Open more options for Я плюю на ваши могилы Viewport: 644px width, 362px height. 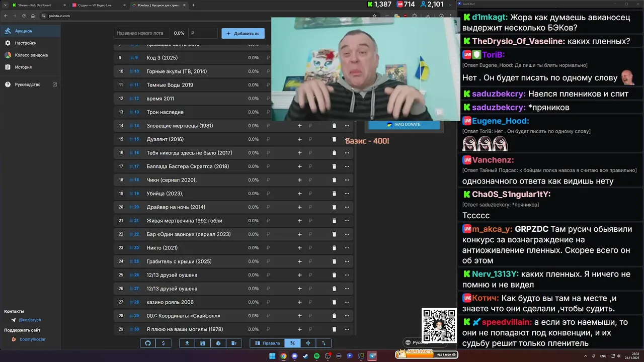pyautogui.click(x=347, y=329)
